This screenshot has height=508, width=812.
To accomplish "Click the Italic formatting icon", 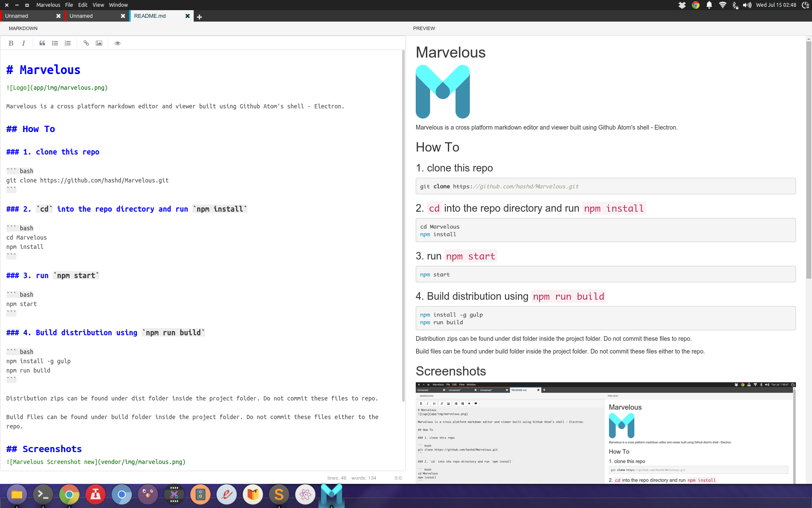I will click(23, 43).
